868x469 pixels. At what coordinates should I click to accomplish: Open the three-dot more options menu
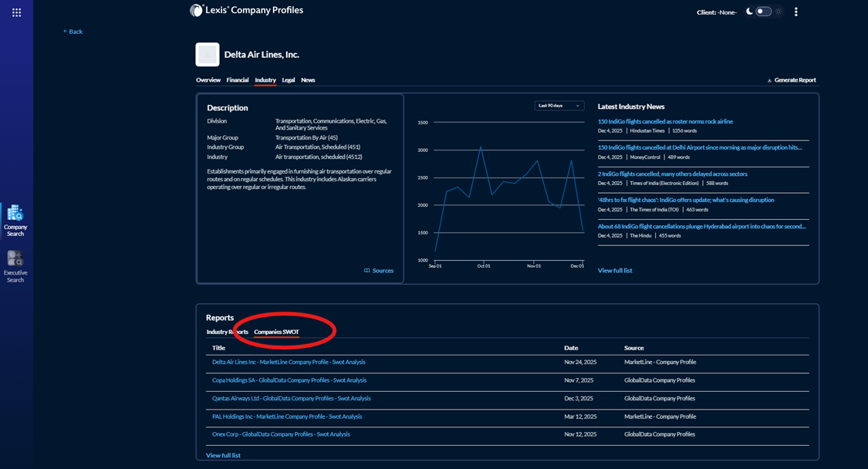[796, 12]
